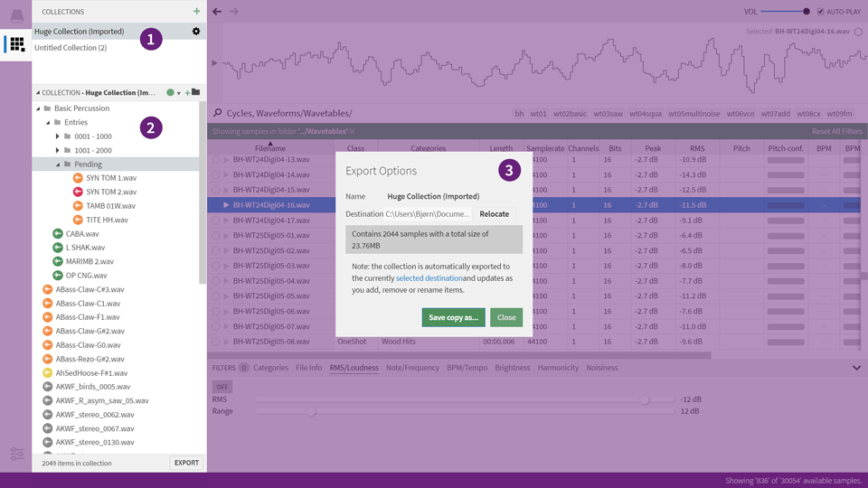Click the Range slider handle
Viewport: 868px width, 488px height.
[x=311, y=411]
